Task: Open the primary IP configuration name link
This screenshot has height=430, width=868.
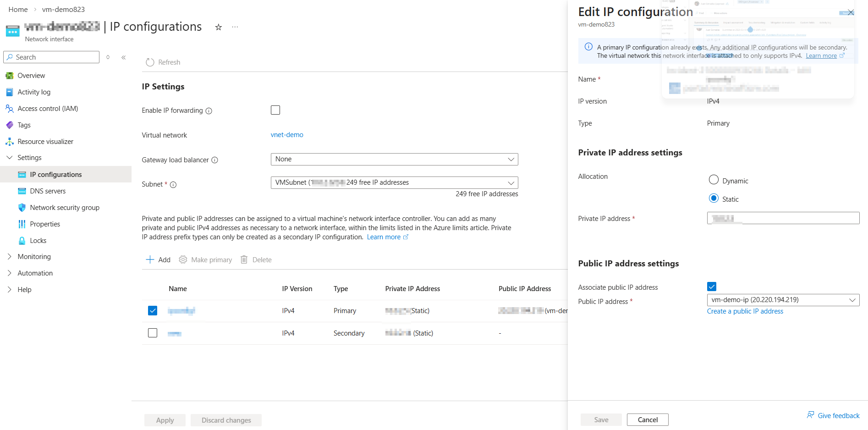Action: pos(181,311)
